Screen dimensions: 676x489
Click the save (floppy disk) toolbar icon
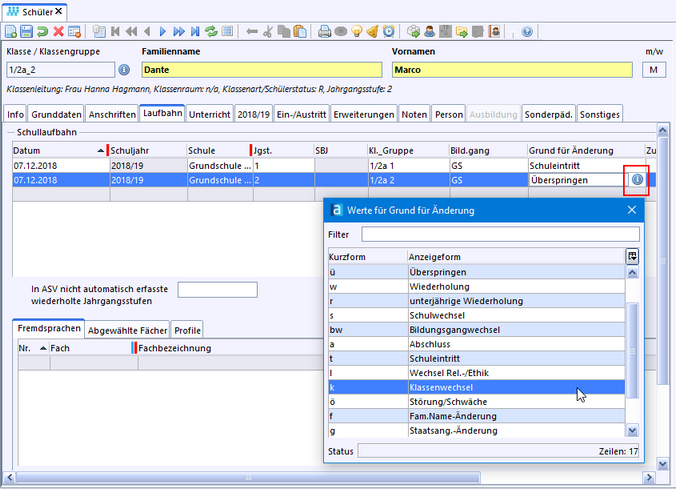[28, 32]
